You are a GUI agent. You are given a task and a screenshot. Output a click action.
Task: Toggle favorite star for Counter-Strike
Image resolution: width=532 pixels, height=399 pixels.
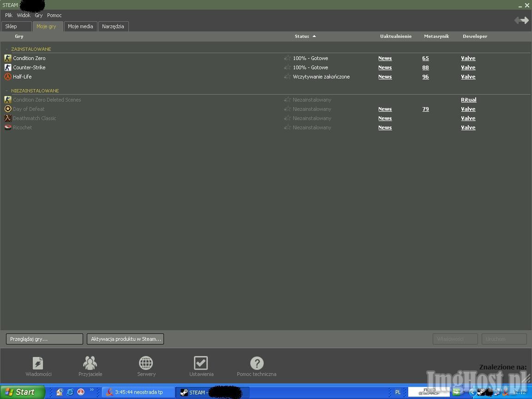click(287, 67)
